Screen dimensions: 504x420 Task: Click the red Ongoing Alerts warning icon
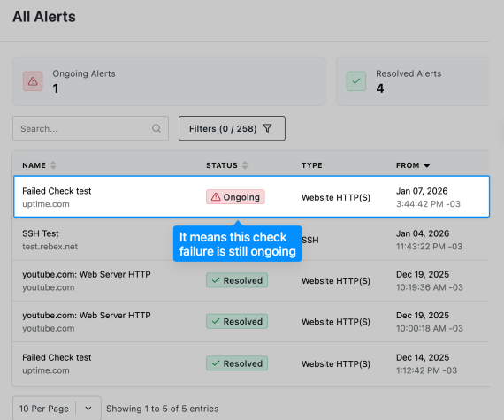(x=33, y=81)
